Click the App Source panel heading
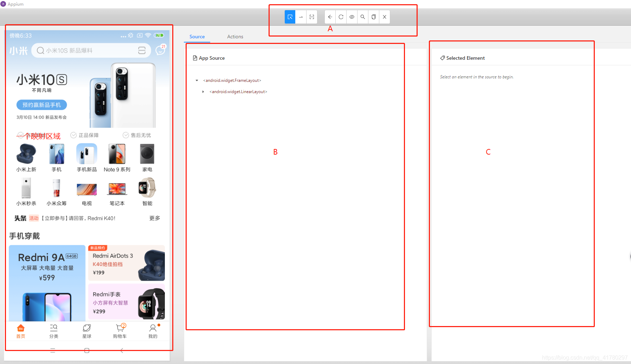Screen dimensions: 631x364 pos(209,58)
